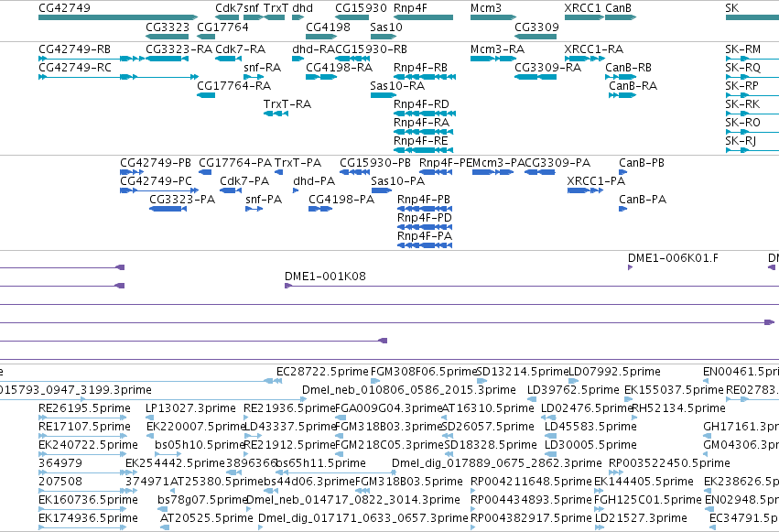The image size is (779, 532).
Task: Click the EC28722.5prime EST label
Action: pos(322,371)
